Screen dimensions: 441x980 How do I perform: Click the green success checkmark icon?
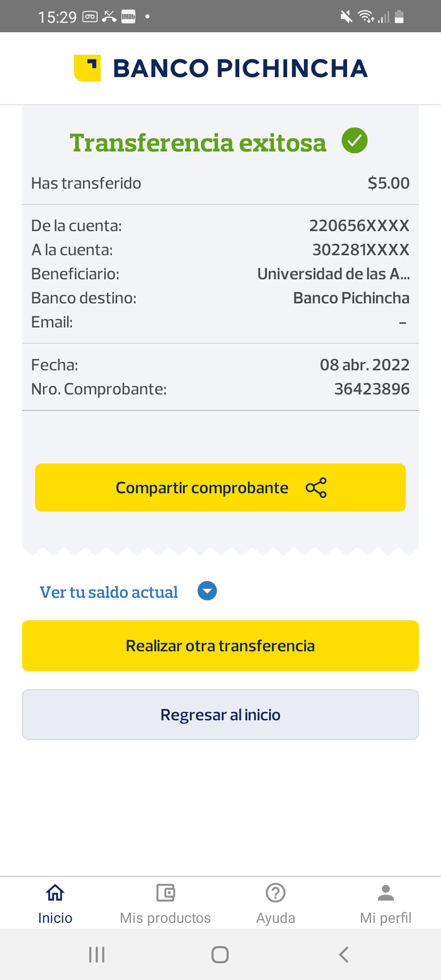coord(354,140)
